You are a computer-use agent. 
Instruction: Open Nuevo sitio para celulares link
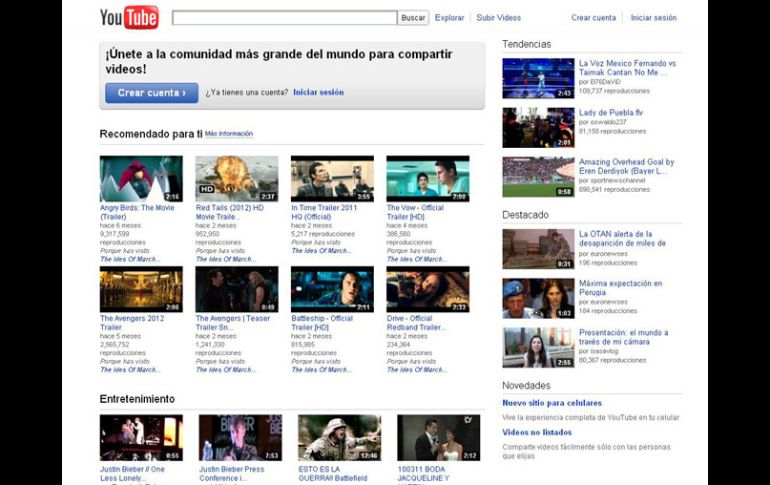pos(551,403)
